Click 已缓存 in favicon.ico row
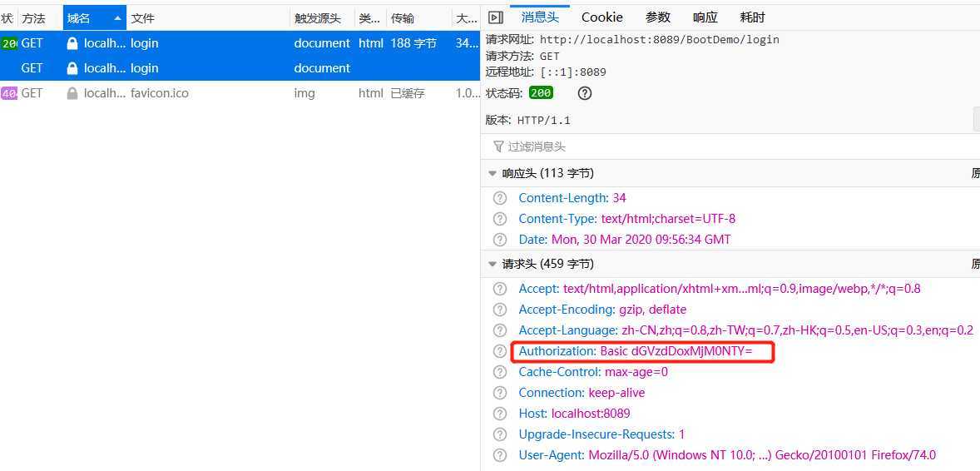The image size is (980, 471). 408,93
